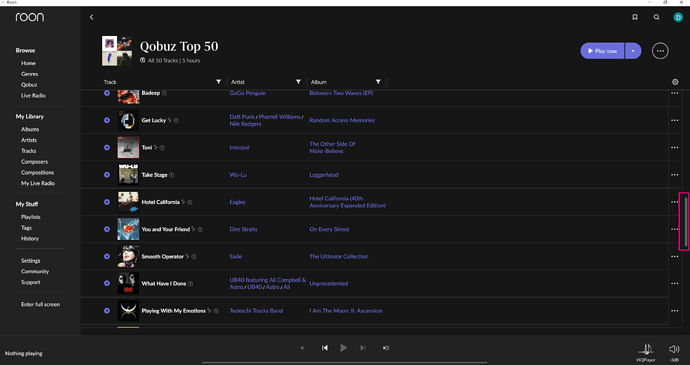Go back using the back arrow

[x=92, y=17]
